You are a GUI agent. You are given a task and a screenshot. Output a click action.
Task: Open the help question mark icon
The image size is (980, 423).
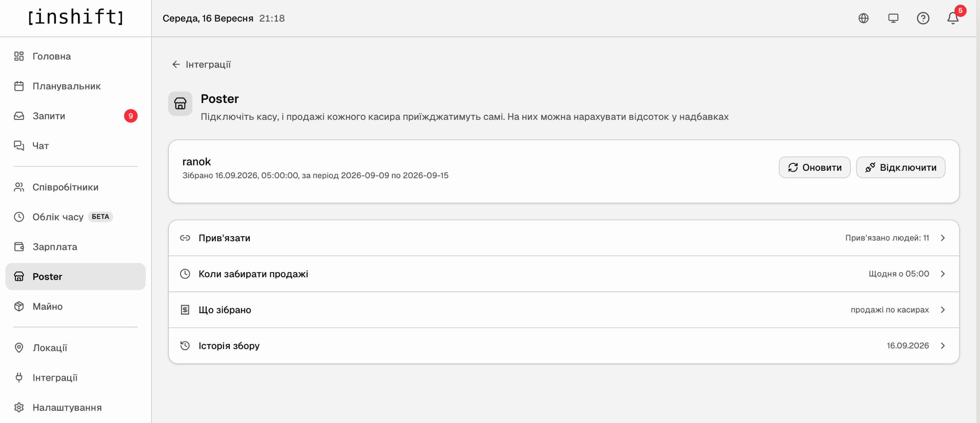click(923, 18)
